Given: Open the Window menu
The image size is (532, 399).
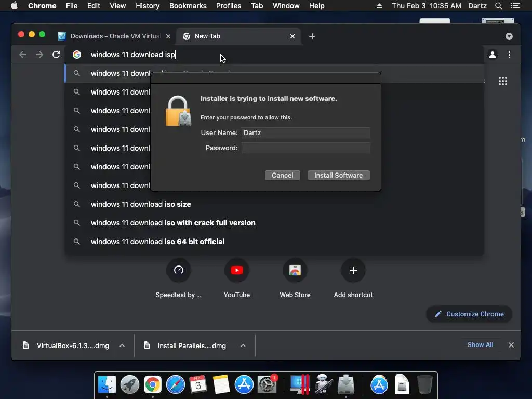Looking at the screenshot, I should click(x=286, y=6).
